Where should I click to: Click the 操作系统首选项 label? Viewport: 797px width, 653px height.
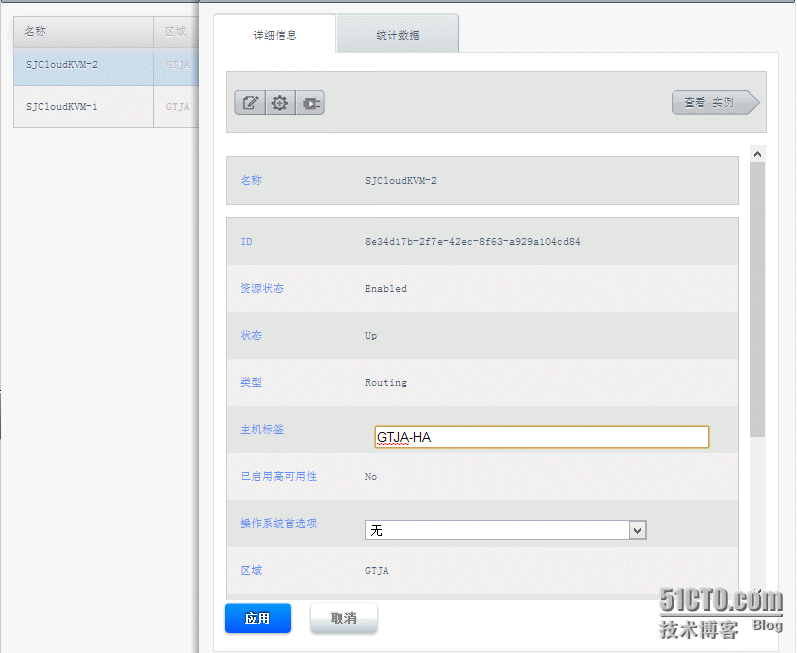(279, 523)
